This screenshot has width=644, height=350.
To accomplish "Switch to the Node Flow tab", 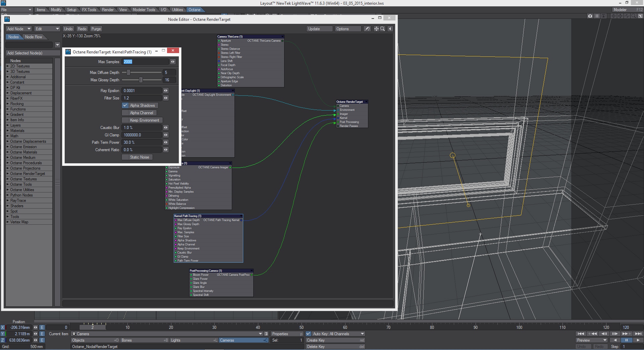I will point(34,37).
